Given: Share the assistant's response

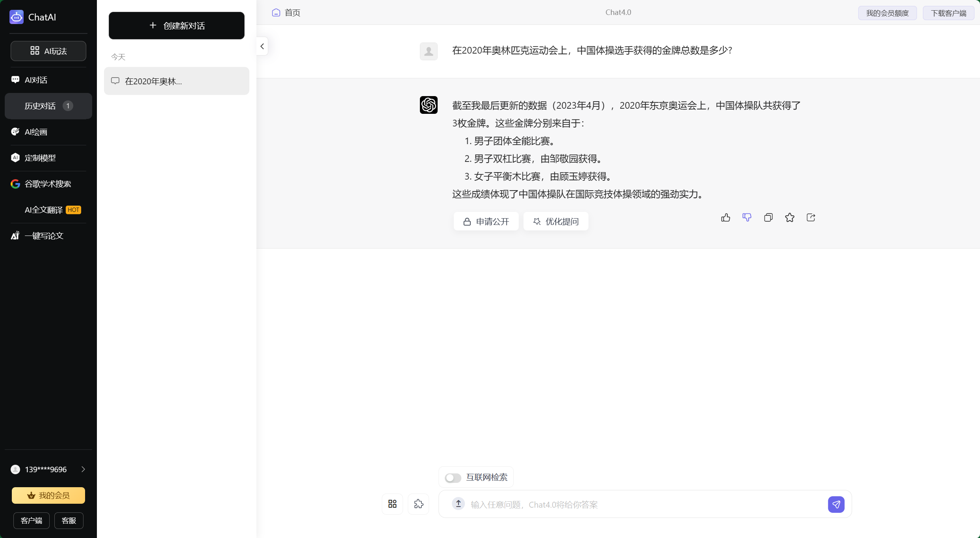Looking at the screenshot, I should (811, 217).
